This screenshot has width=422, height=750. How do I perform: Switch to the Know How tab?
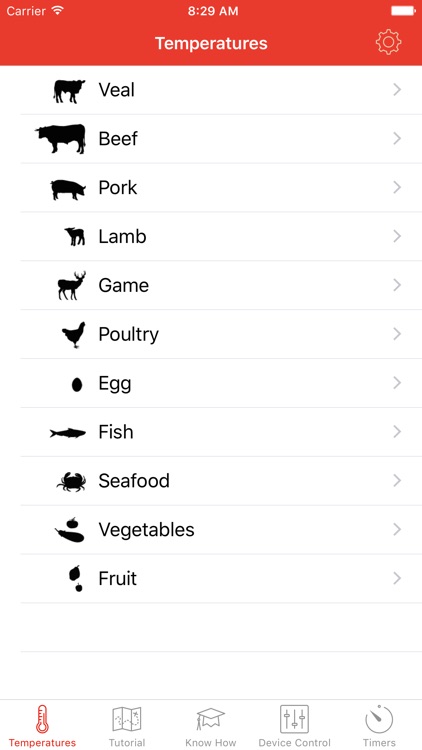click(x=211, y=726)
